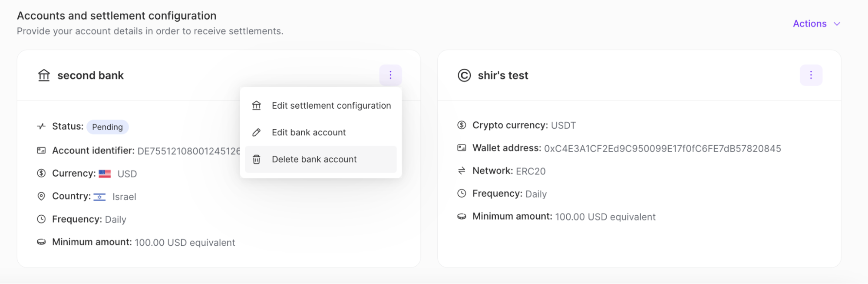Click the Israel flag next to Country
Image resolution: width=868 pixels, height=284 pixels.
(100, 197)
